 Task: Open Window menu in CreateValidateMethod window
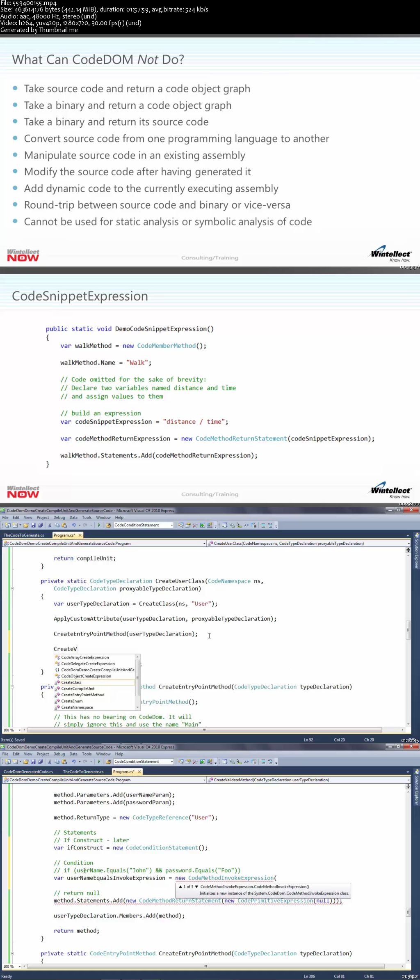point(103,754)
